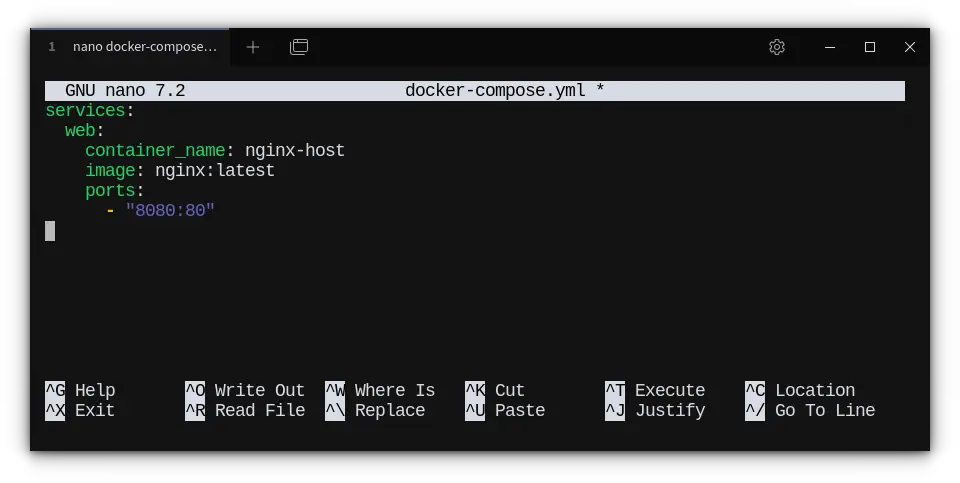
Task: Click the empty line at the cursor block
Action: click(50, 231)
